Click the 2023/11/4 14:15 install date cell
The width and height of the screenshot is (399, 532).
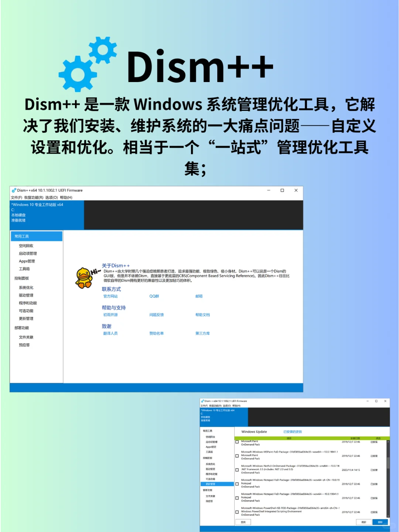click(x=351, y=470)
